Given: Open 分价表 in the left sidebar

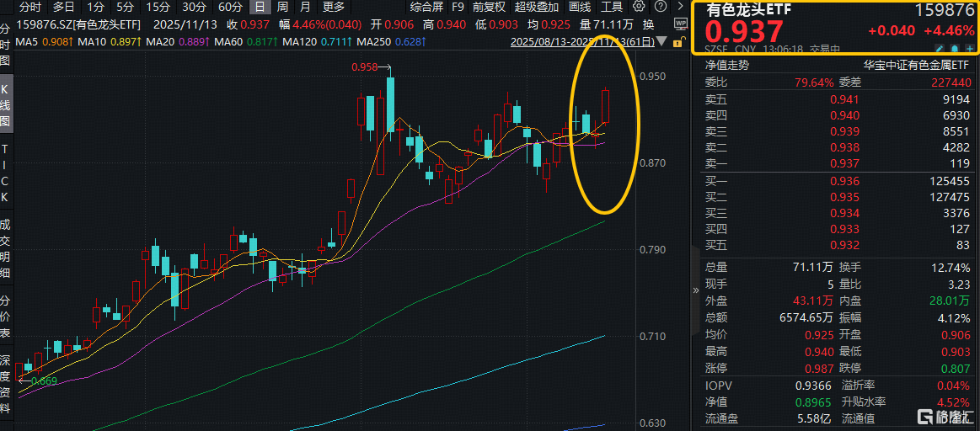Looking at the screenshot, I should point(5,317).
